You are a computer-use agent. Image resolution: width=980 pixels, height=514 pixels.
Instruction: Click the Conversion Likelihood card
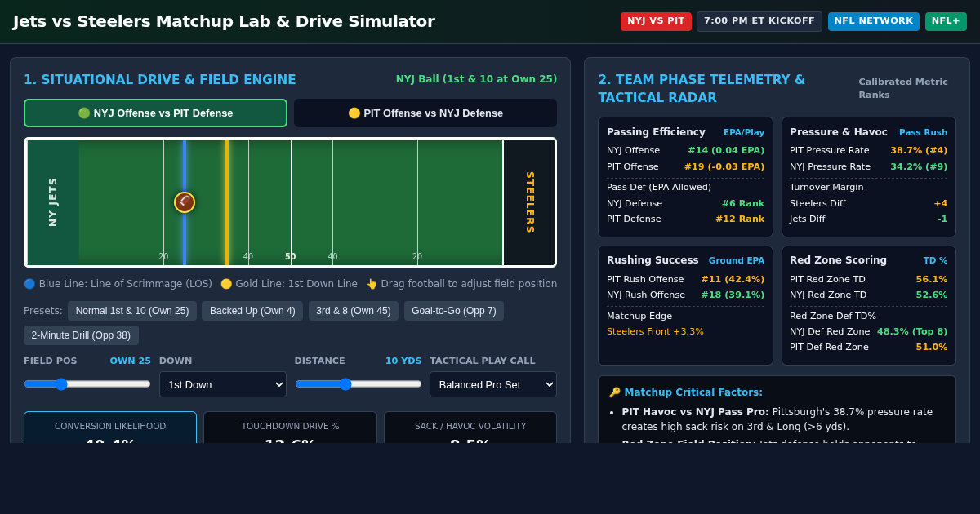point(110,428)
